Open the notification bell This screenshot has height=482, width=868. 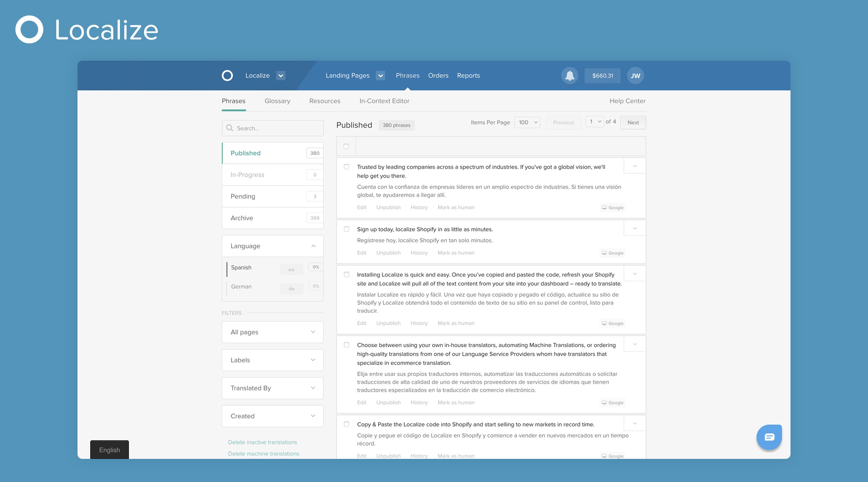(x=569, y=76)
